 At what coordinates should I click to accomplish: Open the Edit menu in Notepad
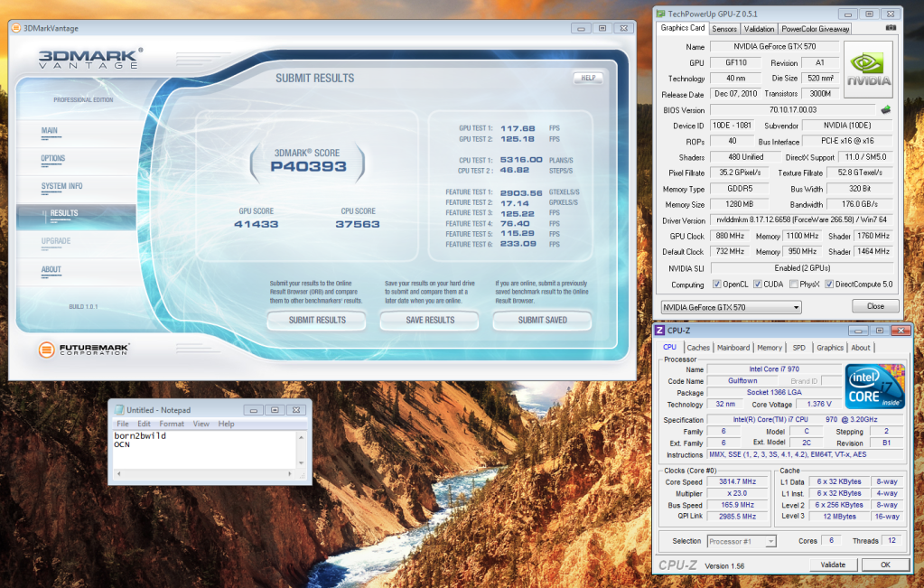point(144,424)
